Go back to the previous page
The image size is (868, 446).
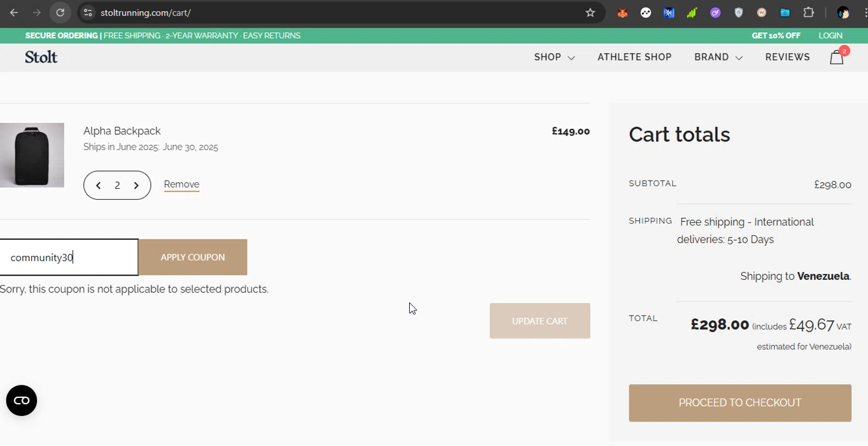(14, 12)
